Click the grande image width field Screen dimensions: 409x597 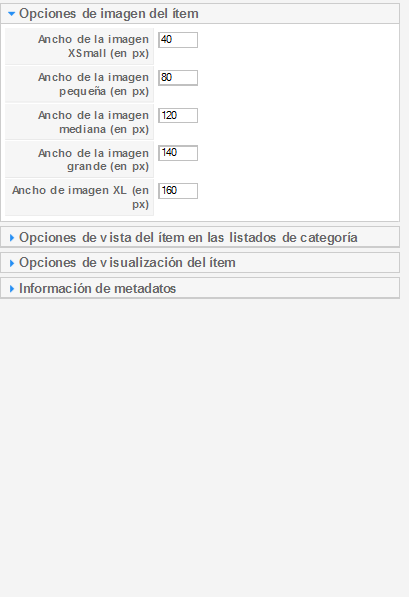point(178,153)
